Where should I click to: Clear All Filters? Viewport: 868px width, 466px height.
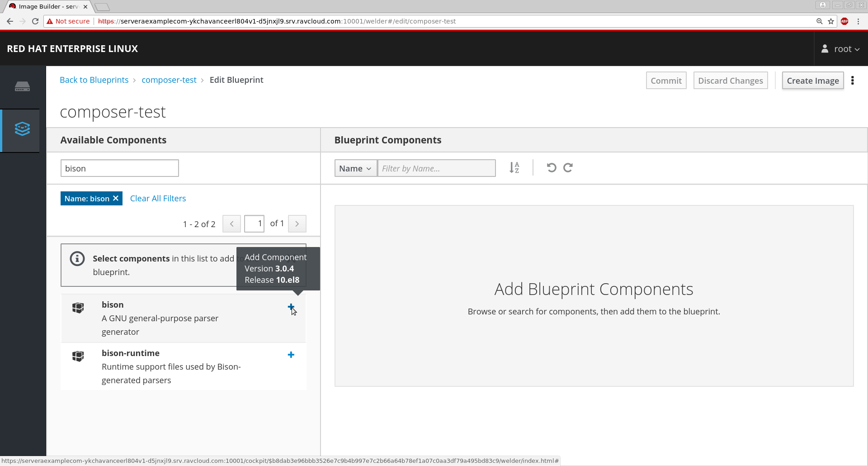point(158,199)
